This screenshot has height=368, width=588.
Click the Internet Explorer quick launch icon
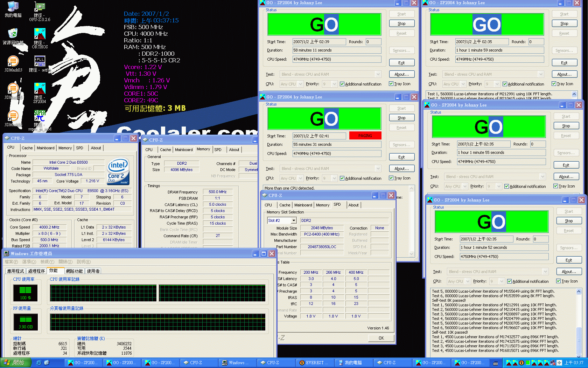pos(39,363)
